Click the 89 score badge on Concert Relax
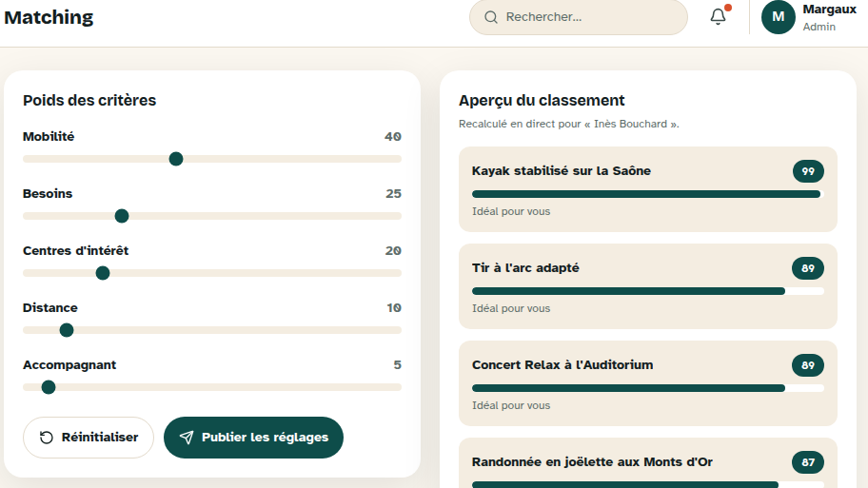Image resolution: width=868 pixels, height=488 pixels. click(808, 365)
